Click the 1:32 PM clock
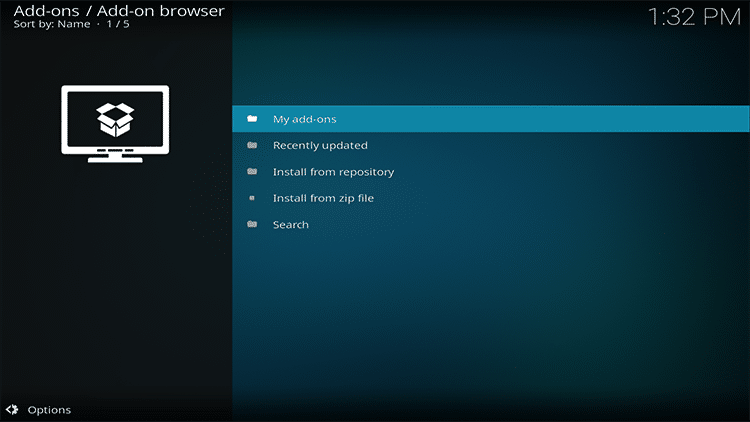 tap(694, 17)
